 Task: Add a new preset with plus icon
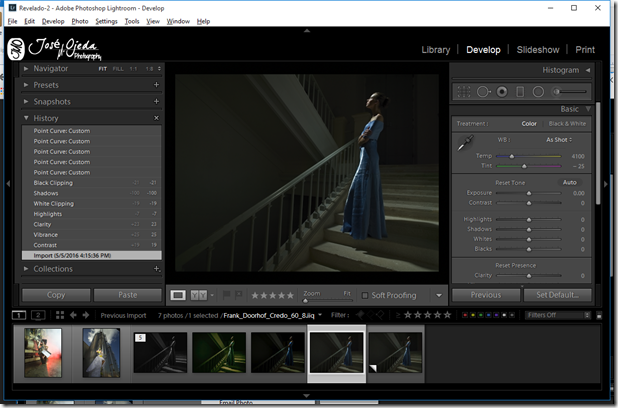click(x=156, y=85)
